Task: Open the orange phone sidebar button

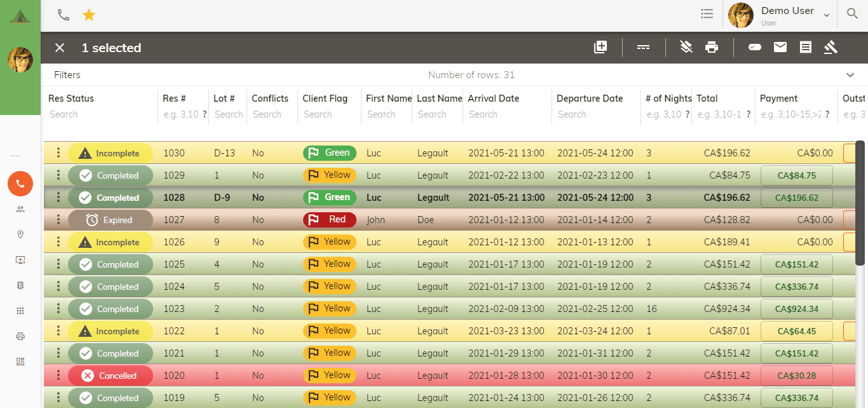Action: (x=20, y=184)
